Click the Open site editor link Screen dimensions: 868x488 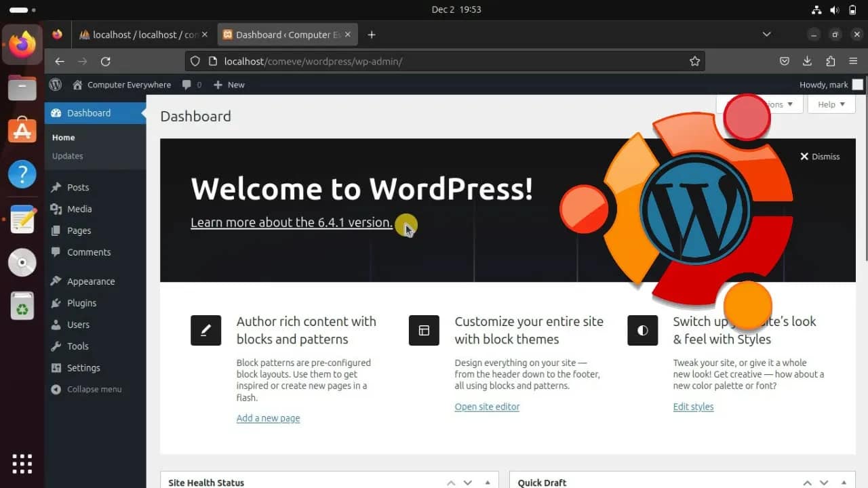point(487,407)
